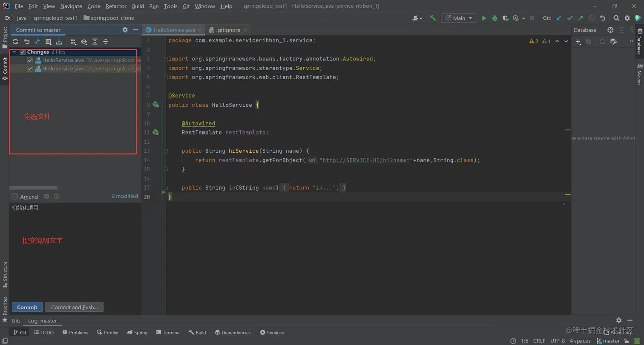Debug Main with the bug icon
This screenshot has height=345, width=644.
494,18
